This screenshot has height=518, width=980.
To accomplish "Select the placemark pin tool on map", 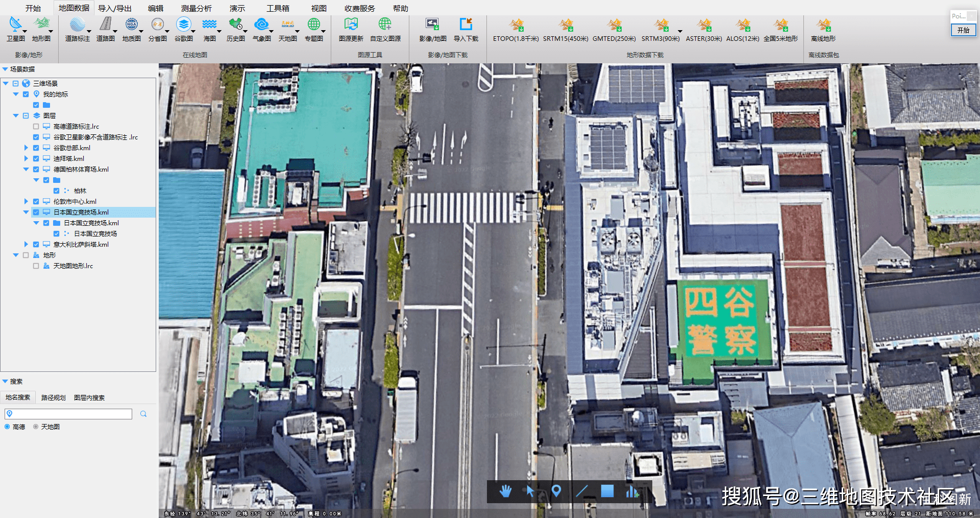I will (x=556, y=491).
